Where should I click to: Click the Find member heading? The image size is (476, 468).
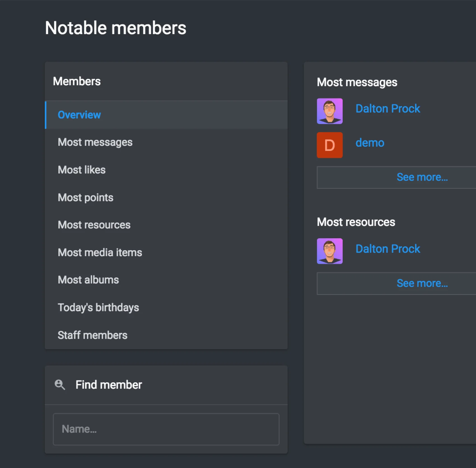click(x=109, y=385)
